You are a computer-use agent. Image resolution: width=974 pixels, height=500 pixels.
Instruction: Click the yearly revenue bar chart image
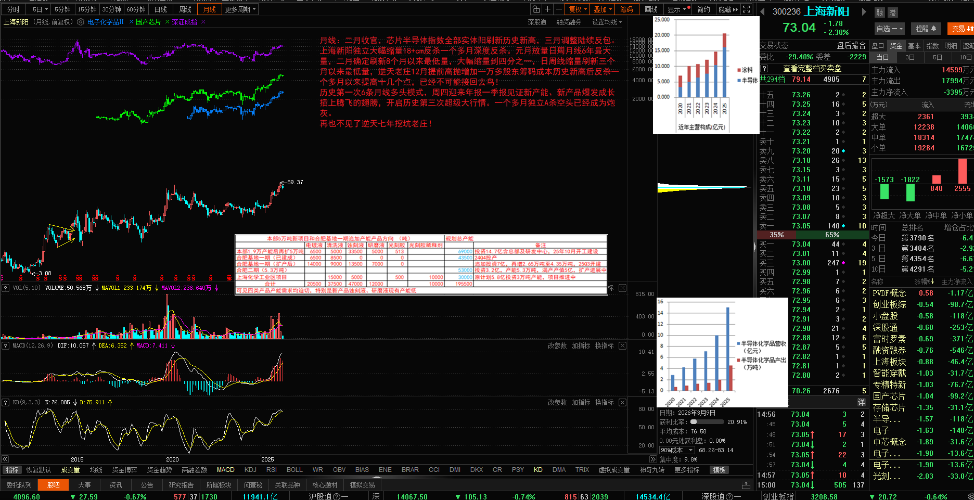(706, 75)
